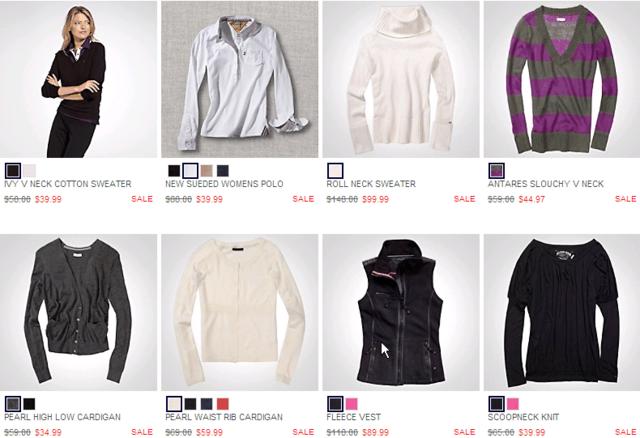Choose red swatch for Pearl Waist Rib Cardigan
Screen dimensions: 640x438
pyautogui.click(x=223, y=404)
